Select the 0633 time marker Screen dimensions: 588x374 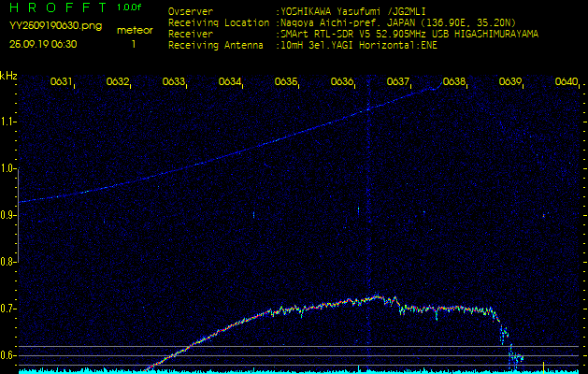pyautogui.click(x=174, y=82)
